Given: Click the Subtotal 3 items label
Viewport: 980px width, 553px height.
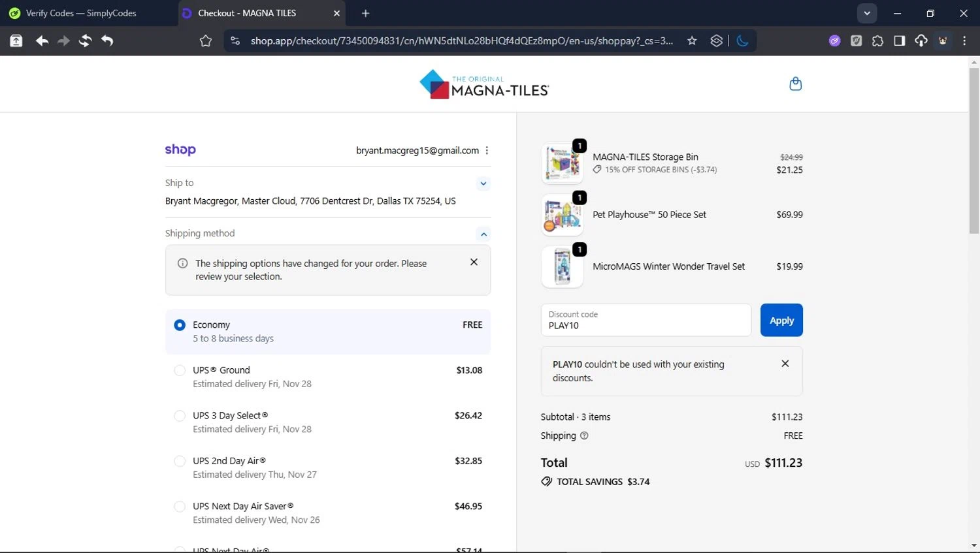Looking at the screenshot, I should [576, 417].
